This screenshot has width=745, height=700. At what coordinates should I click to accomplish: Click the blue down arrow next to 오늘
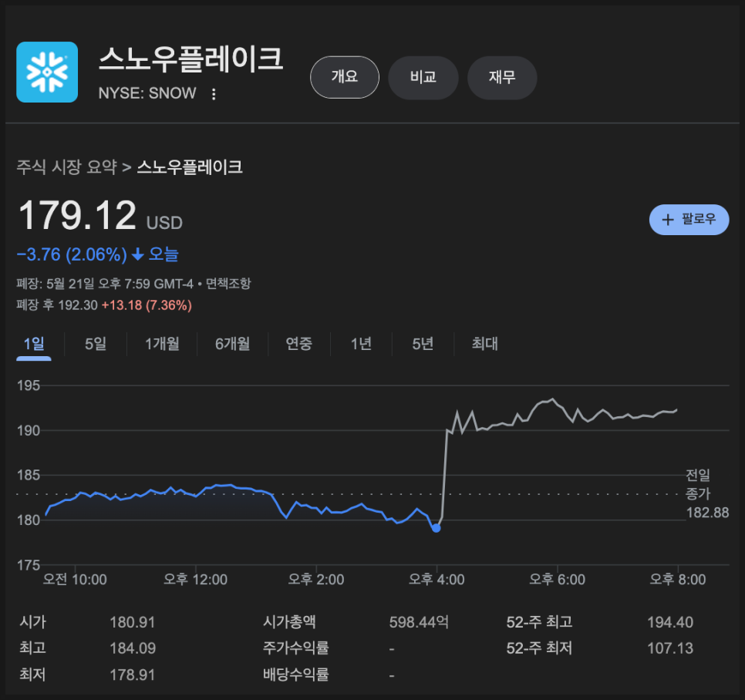click(x=138, y=254)
